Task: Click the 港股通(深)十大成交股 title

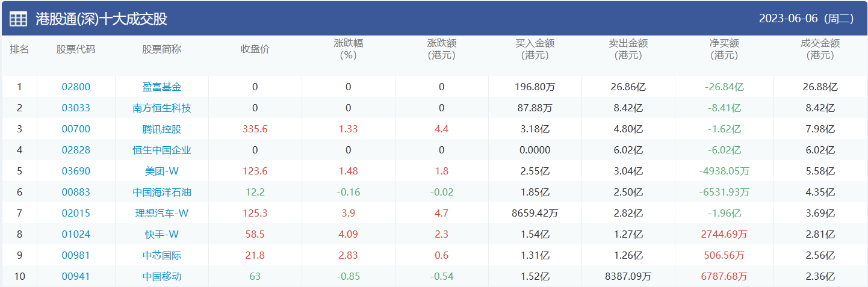Action: [101, 19]
